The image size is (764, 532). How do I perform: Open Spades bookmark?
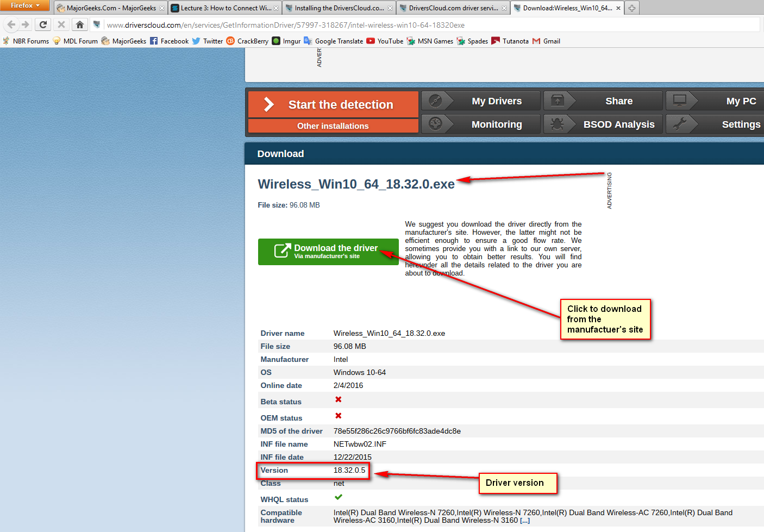coord(472,41)
